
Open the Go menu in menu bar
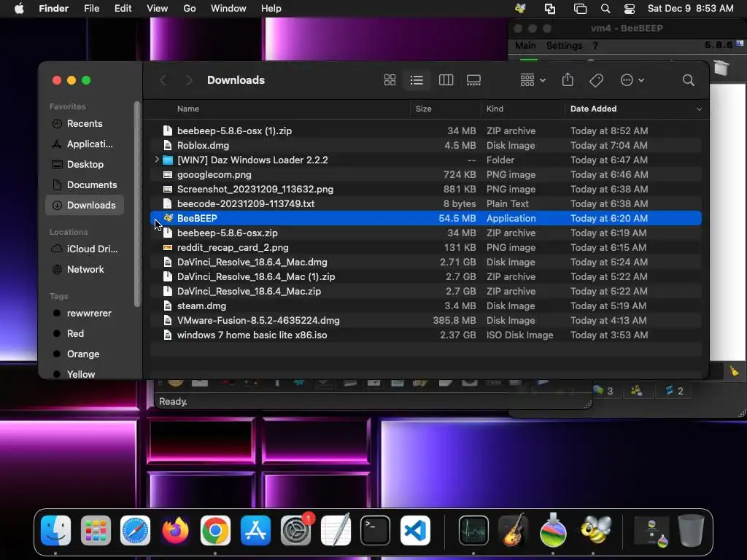click(190, 9)
